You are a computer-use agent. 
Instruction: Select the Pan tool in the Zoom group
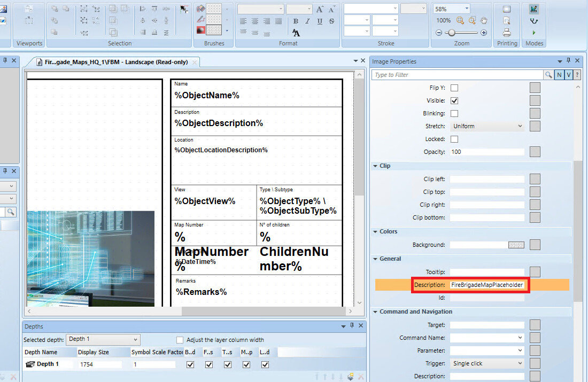[x=484, y=20]
